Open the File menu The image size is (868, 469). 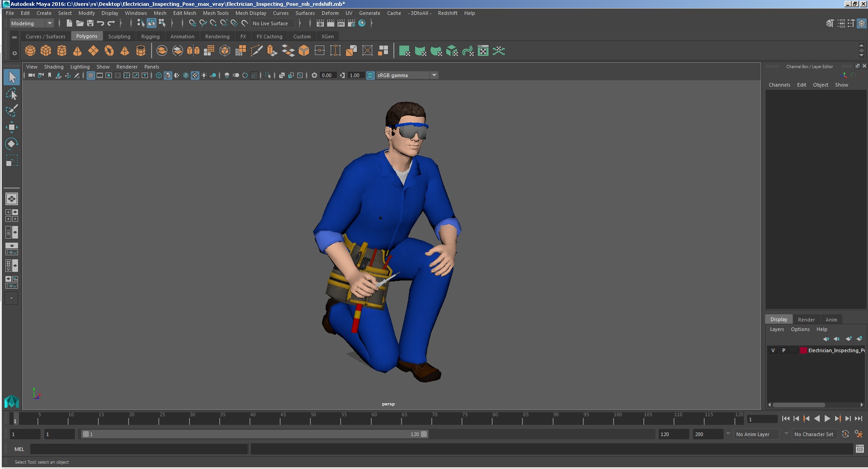coord(10,13)
